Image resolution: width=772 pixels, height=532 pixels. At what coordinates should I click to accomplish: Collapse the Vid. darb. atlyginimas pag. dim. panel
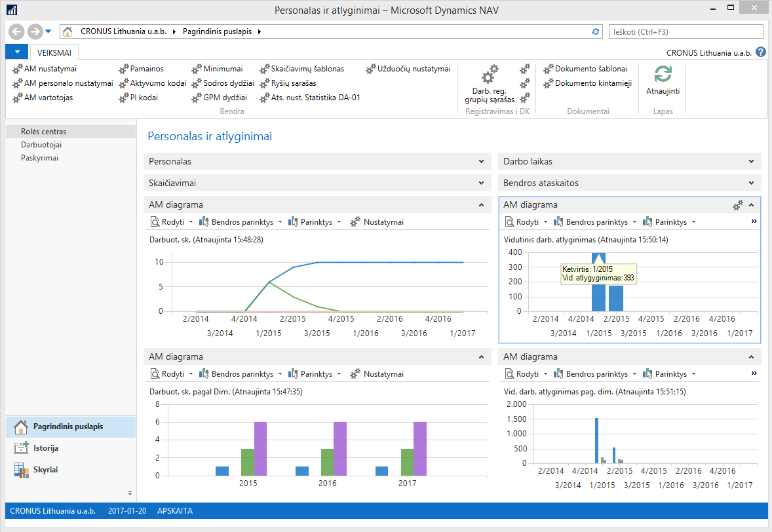751,357
